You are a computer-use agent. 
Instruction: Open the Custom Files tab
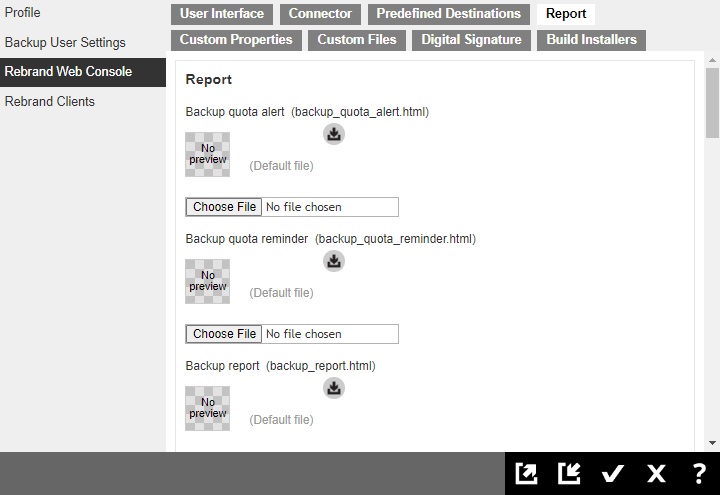pos(357,40)
